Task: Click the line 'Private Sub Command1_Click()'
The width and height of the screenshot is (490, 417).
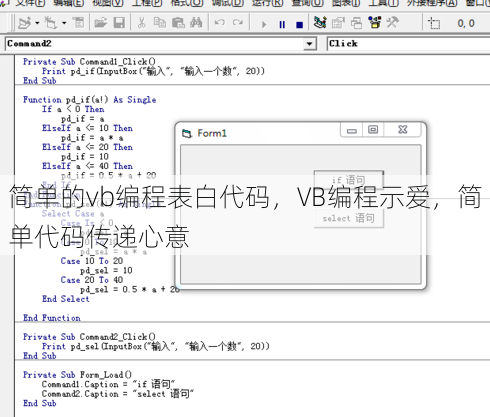Action: (89, 62)
